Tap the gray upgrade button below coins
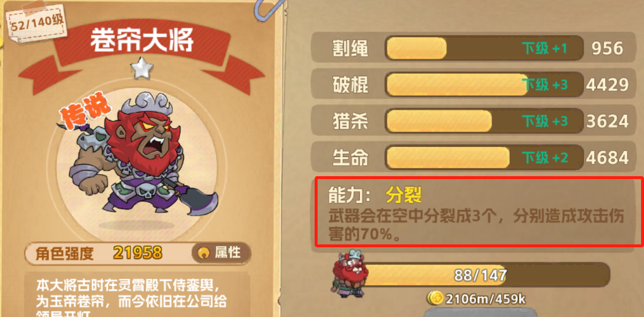This screenshot has width=644, height=317. pyautogui.click(x=480, y=312)
